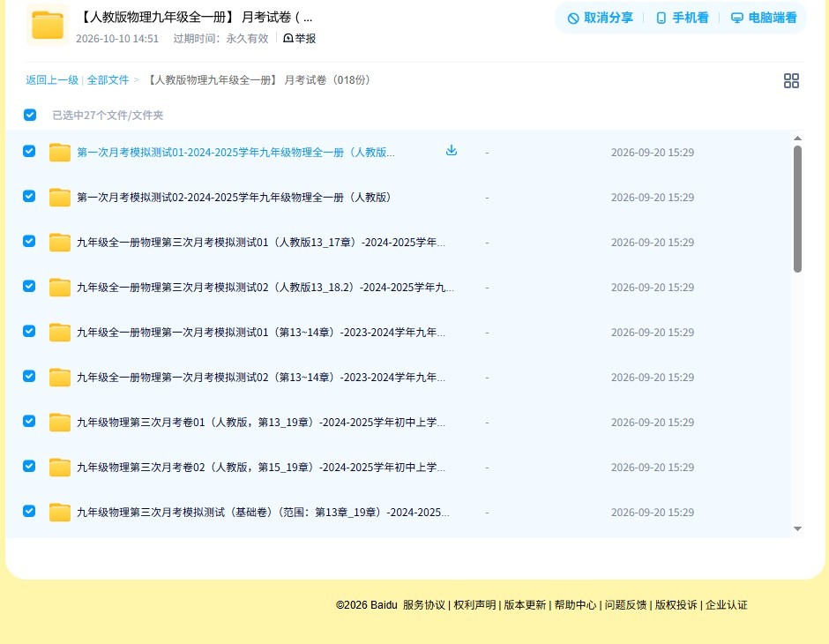Click folder icon of 第一次月考模拟测试01（第13~14章）row
This screenshot has width=829, height=644.
[60, 332]
